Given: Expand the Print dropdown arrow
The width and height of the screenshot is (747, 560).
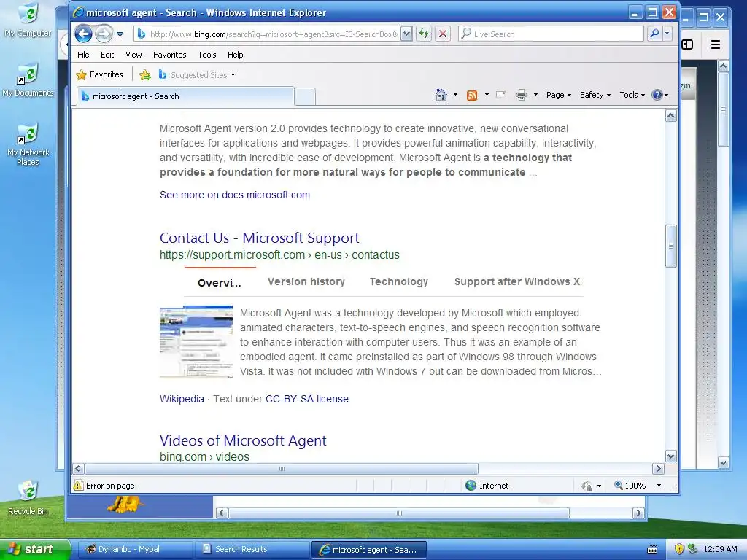Looking at the screenshot, I should [535, 95].
